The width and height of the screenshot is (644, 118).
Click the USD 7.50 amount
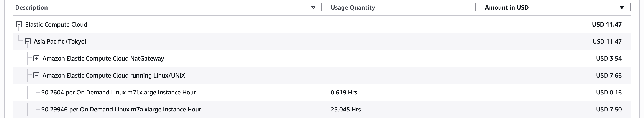609,110
